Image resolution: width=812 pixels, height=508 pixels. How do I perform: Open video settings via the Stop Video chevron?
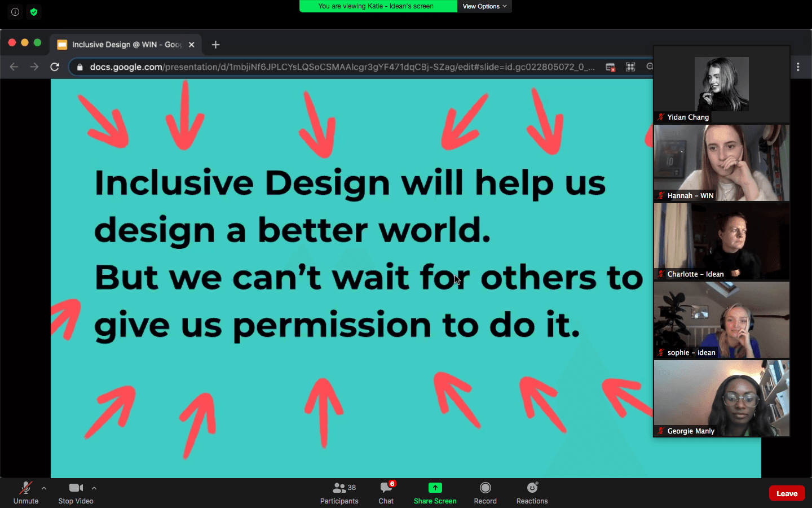click(x=94, y=489)
